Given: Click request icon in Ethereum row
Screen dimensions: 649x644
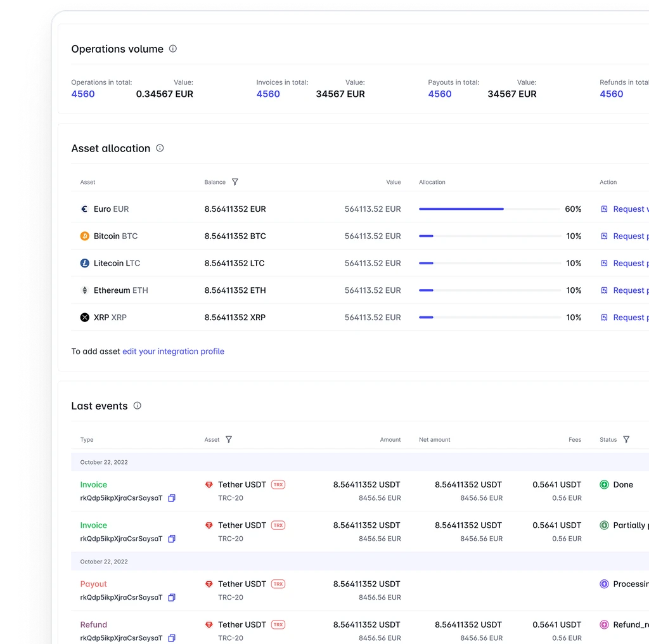Looking at the screenshot, I should (x=604, y=290).
